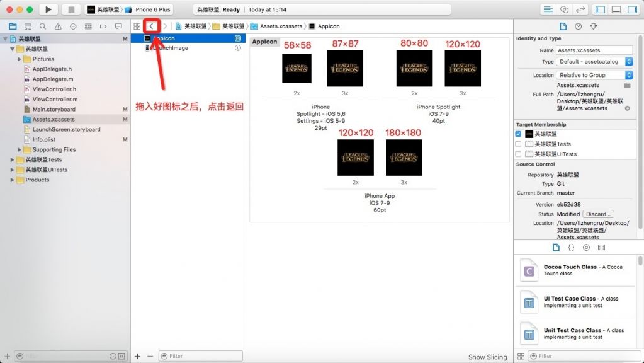Click the back arrow in the jump bar
This screenshot has width=644, height=363.
click(151, 26)
